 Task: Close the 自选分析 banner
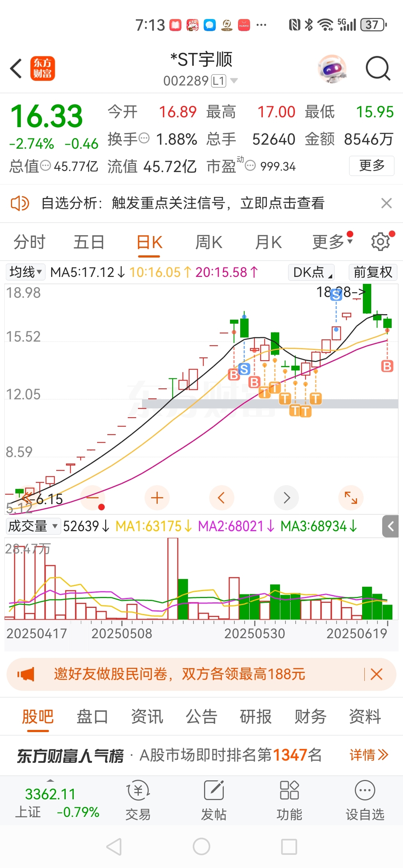point(387,203)
